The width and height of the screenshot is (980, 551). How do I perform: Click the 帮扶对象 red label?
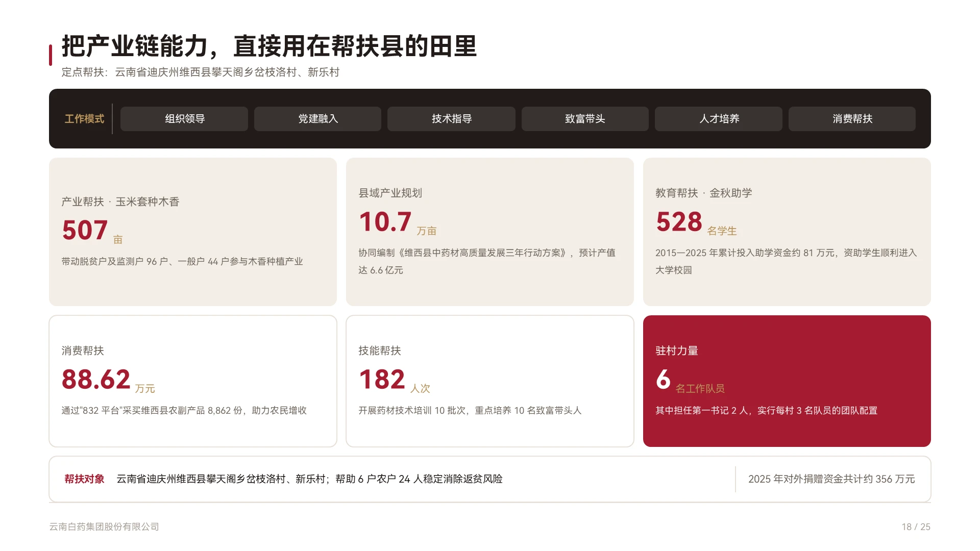click(84, 479)
